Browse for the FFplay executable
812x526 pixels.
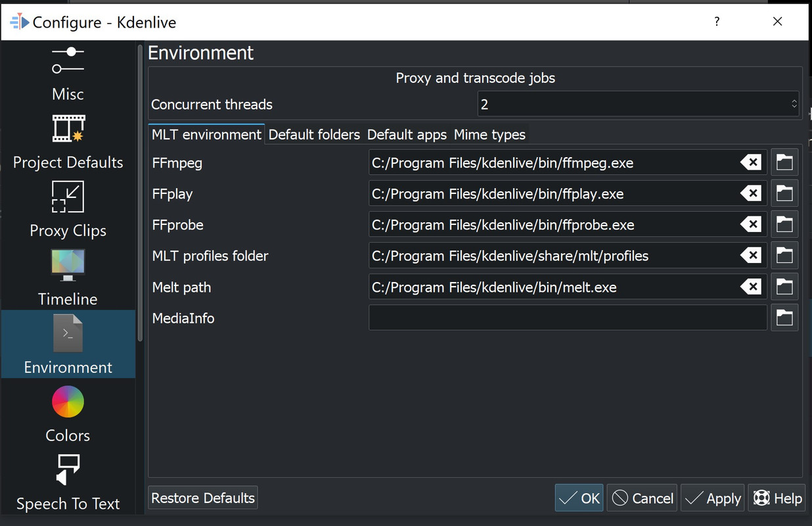pyautogui.click(x=784, y=193)
